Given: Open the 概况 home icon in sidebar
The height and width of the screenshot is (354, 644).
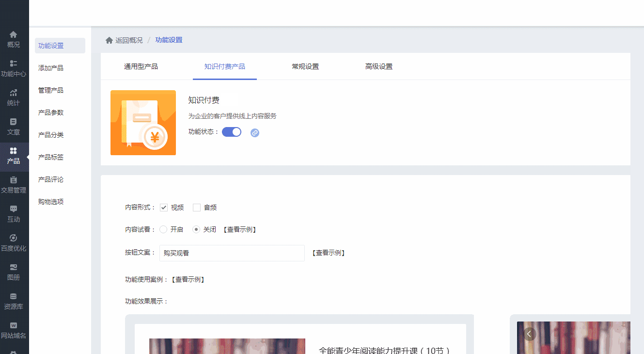Looking at the screenshot, I should 14,34.
